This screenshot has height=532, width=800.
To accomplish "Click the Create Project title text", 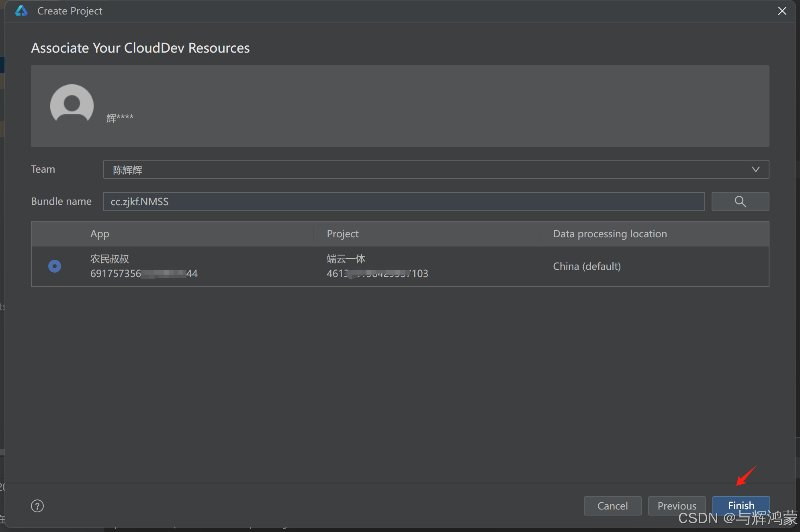I will [70, 11].
